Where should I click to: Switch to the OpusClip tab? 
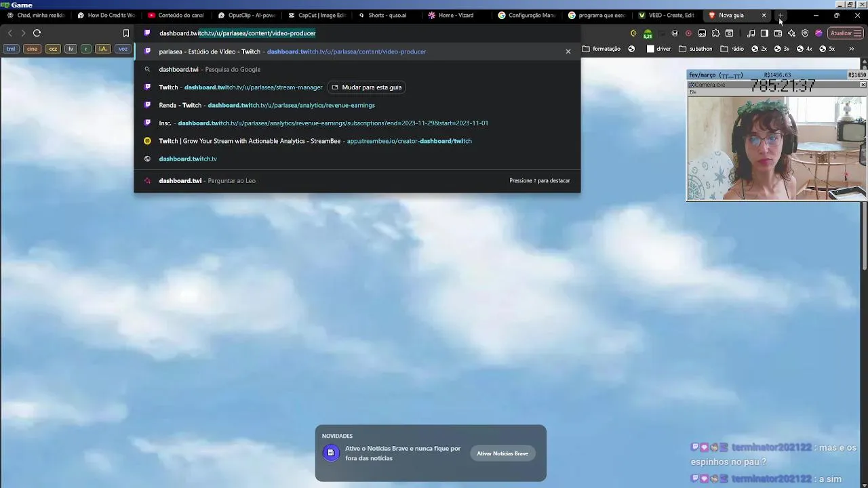246,15
